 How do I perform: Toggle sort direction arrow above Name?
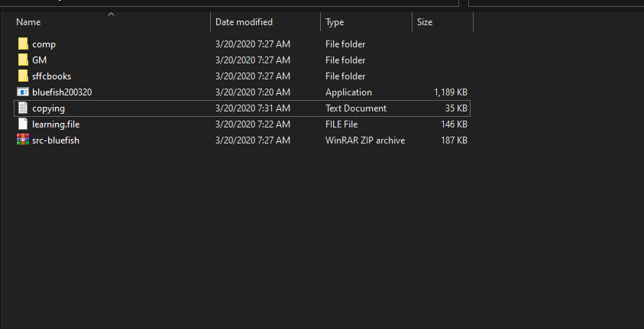(111, 15)
